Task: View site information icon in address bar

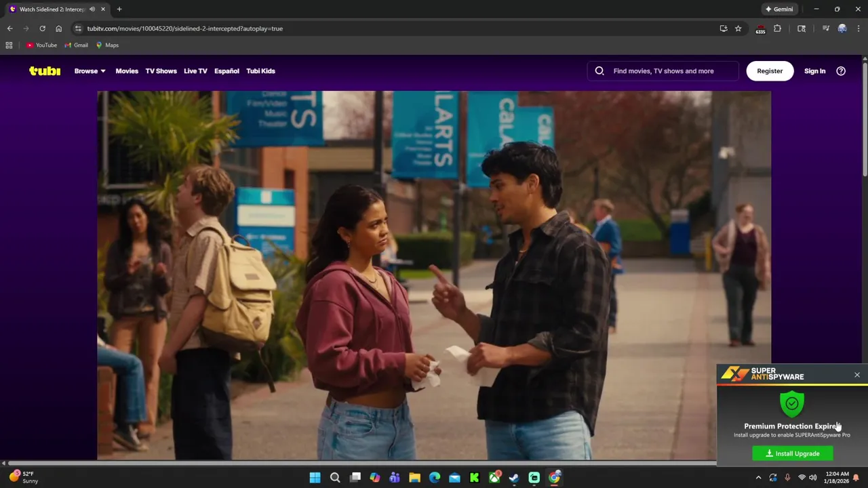Action: (78, 28)
